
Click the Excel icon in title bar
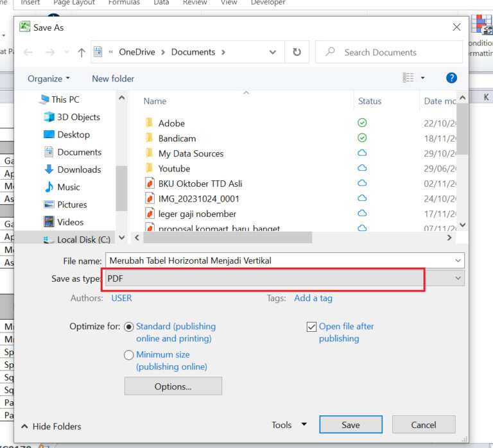pyautogui.click(x=25, y=27)
